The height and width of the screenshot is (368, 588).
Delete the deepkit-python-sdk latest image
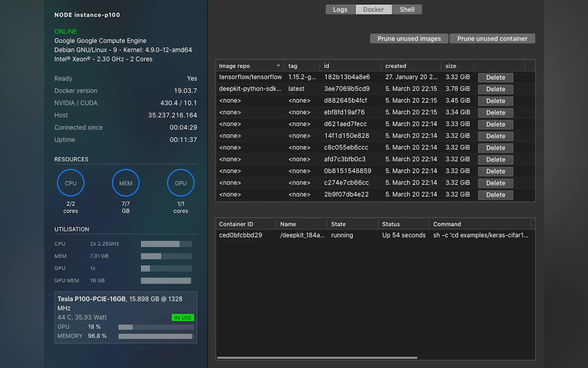[495, 89]
